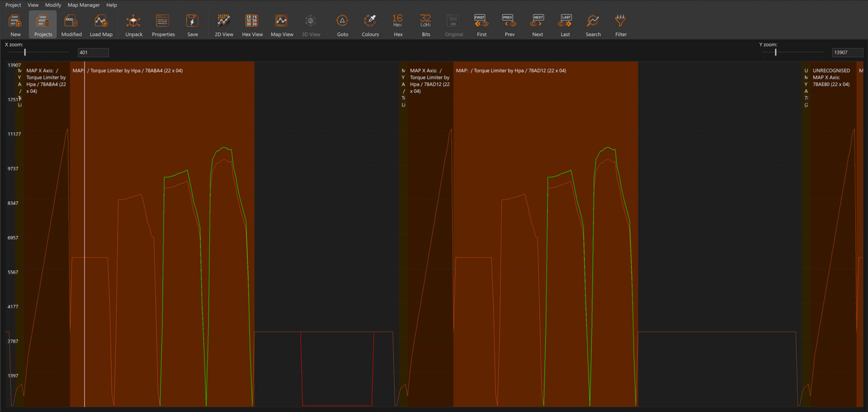Expand the Help menu

coord(111,5)
